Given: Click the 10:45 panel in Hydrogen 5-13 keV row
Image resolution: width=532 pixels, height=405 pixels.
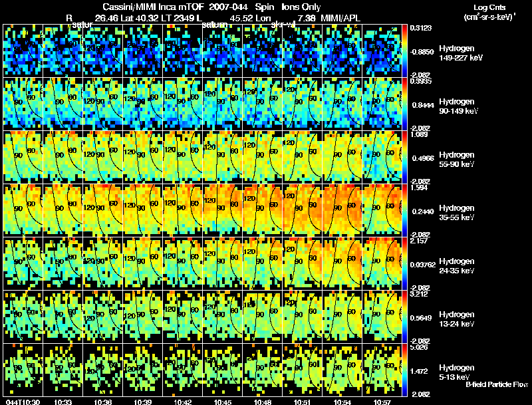Looking at the screenshot, I should coord(223,370).
